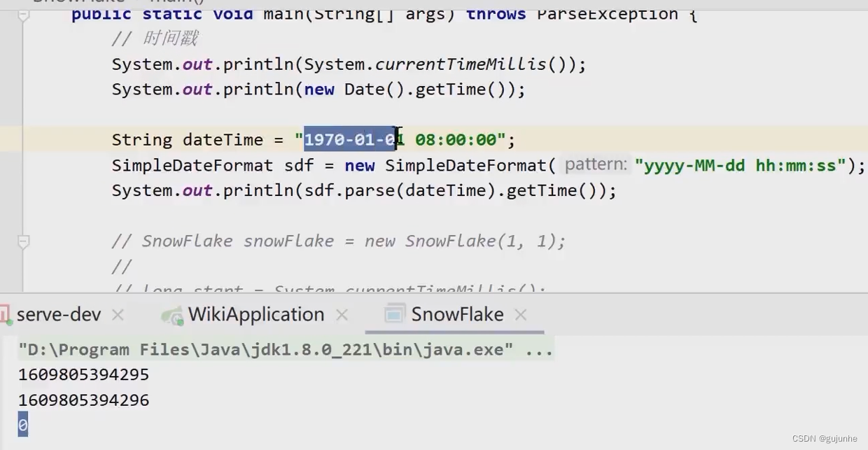Image resolution: width=868 pixels, height=450 pixels.
Task: Click the pattern: parameter hint
Action: [596, 164]
